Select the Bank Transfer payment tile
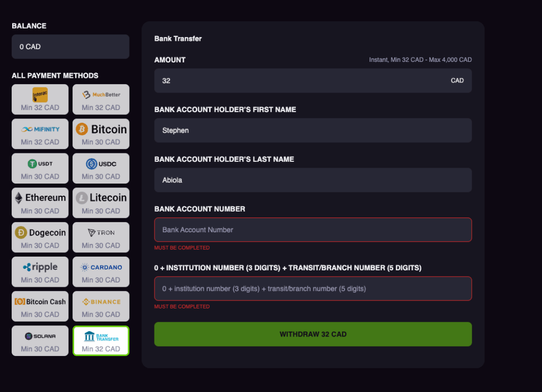542x392 pixels. pos(101,341)
